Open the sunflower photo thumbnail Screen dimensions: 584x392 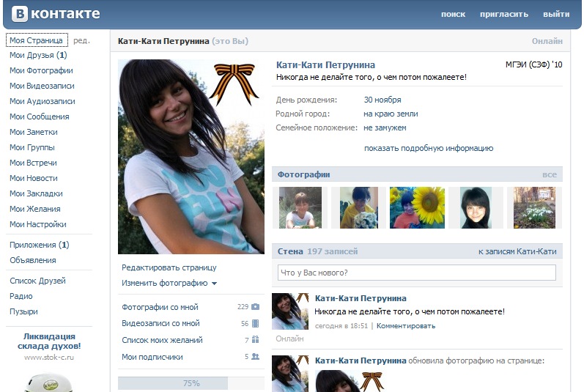coord(417,207)
